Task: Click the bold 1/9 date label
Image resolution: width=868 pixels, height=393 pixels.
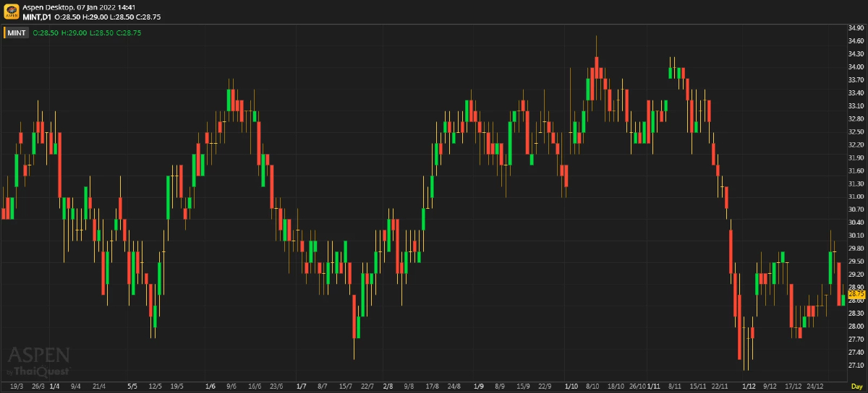Action: click(479, 386)
